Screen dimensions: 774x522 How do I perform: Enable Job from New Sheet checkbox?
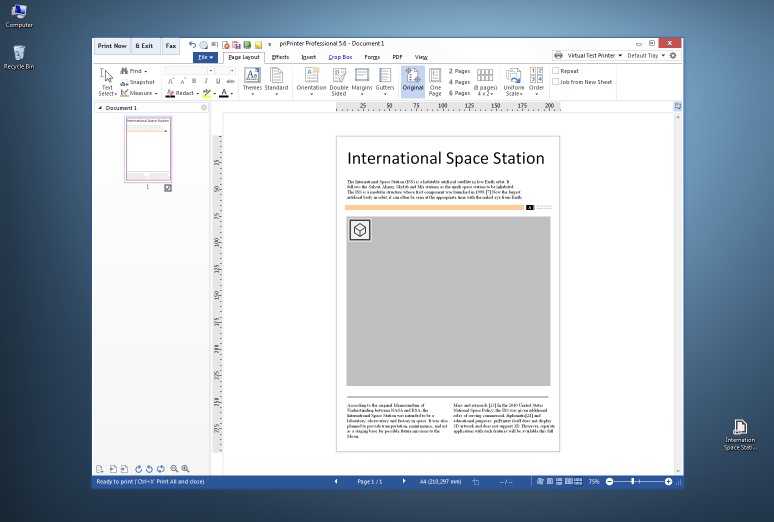556,82
